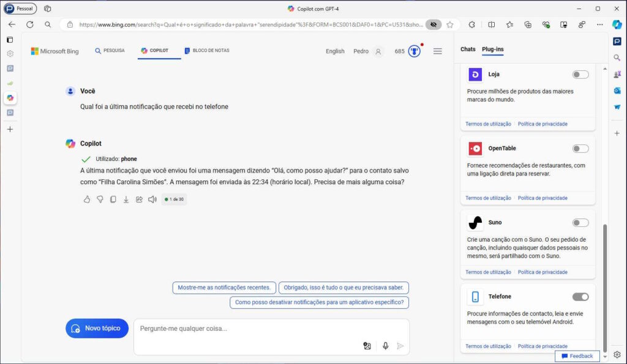Open Collections icon in browser toolbar

pos(528,24)
